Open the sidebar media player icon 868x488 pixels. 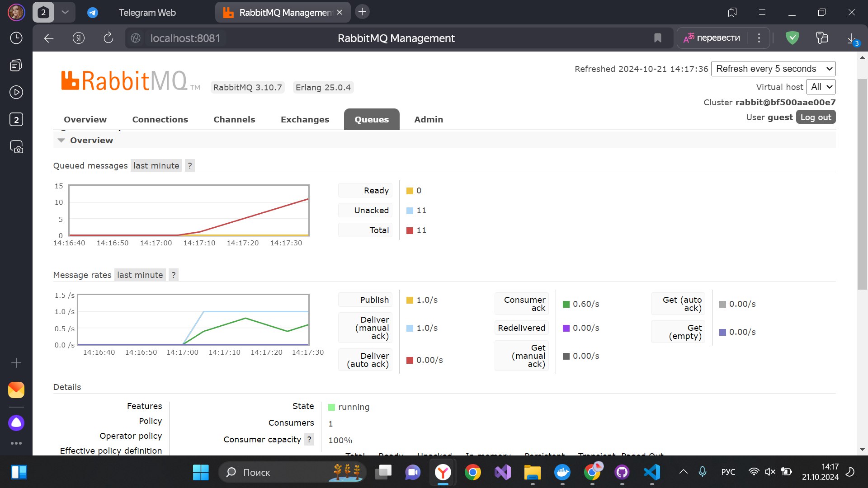coord(16,93)
